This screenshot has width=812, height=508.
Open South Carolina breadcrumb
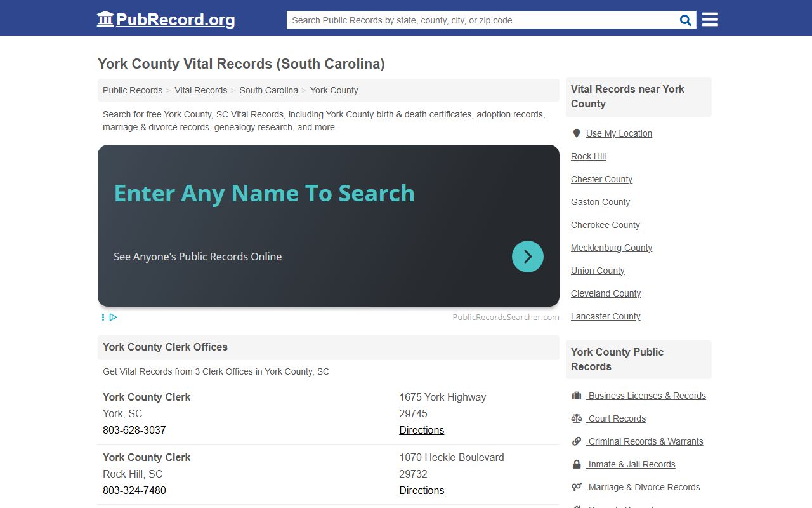pyautogui.click(x=268, y=90)
